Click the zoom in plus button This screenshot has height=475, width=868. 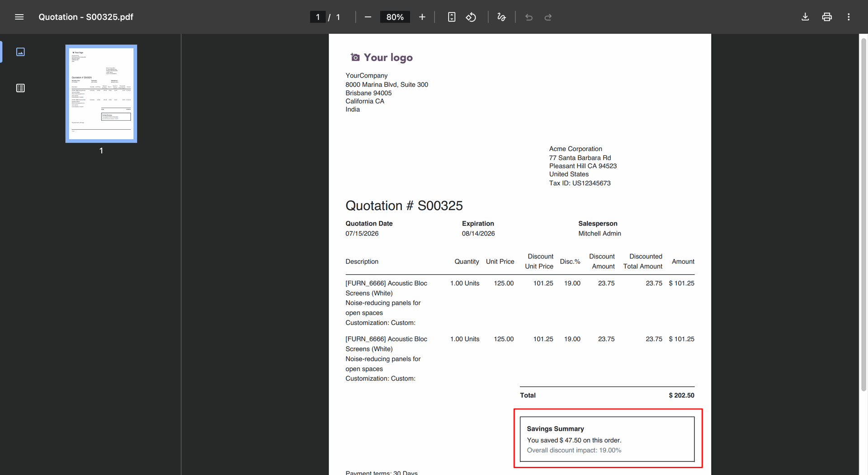click(x=422, y=17)
